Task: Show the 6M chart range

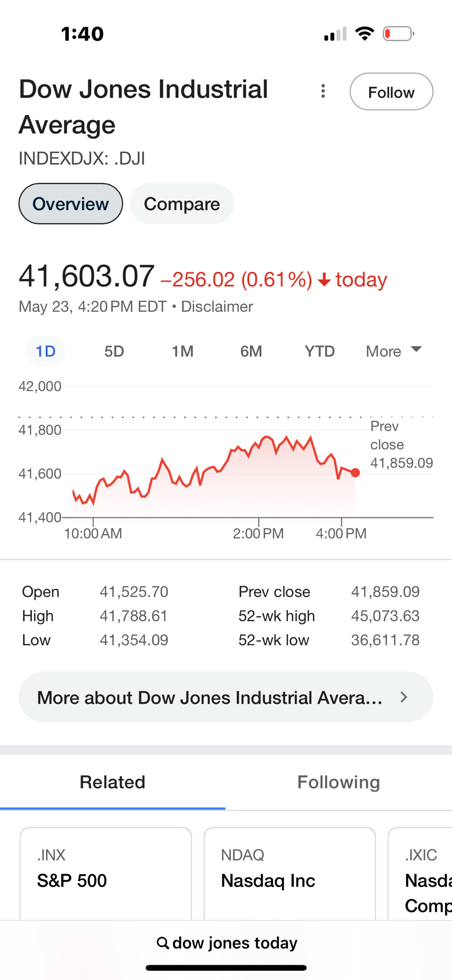Action: (x=251, y=351)
